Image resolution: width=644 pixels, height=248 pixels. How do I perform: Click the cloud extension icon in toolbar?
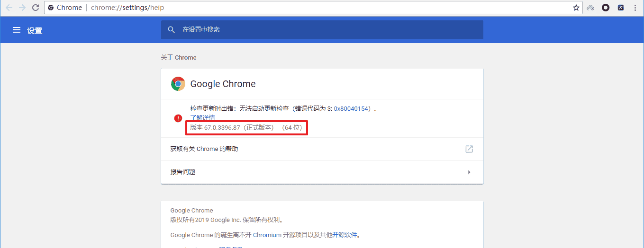click(590, 8)
